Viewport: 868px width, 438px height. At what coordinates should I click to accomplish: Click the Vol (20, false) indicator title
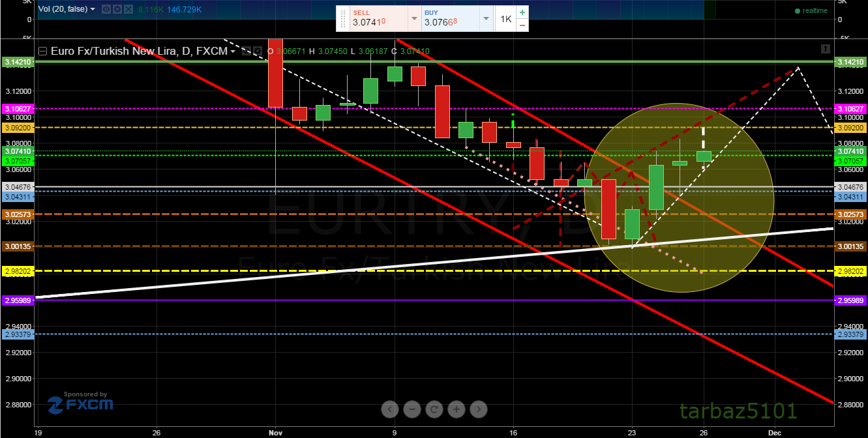click(x=63, y=9)
